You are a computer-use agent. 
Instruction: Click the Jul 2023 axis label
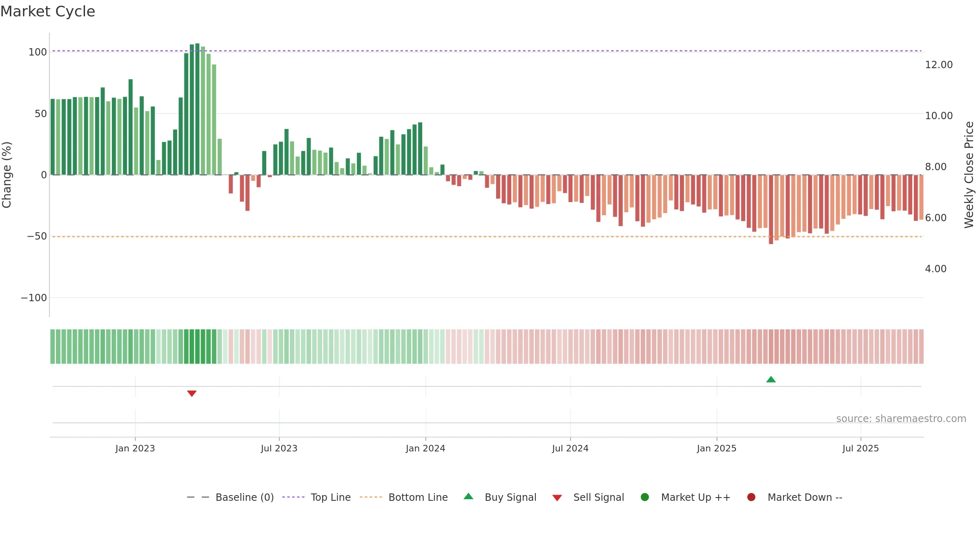[x=279, y=449]
